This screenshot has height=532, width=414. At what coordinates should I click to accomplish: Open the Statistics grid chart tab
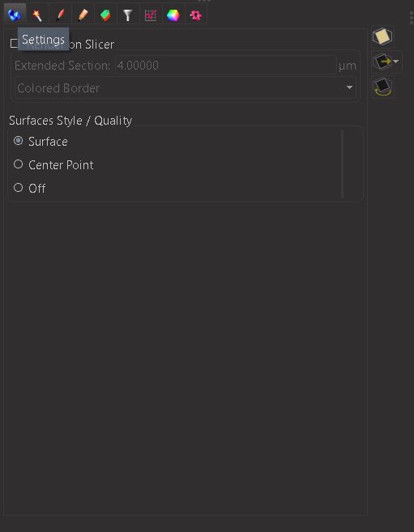pos(151,15)
